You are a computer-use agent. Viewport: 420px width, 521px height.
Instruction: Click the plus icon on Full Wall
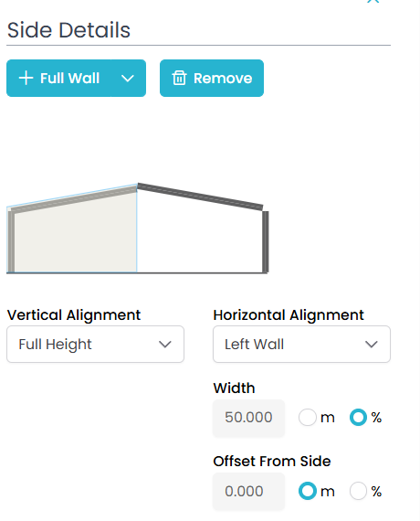point(26,79)
